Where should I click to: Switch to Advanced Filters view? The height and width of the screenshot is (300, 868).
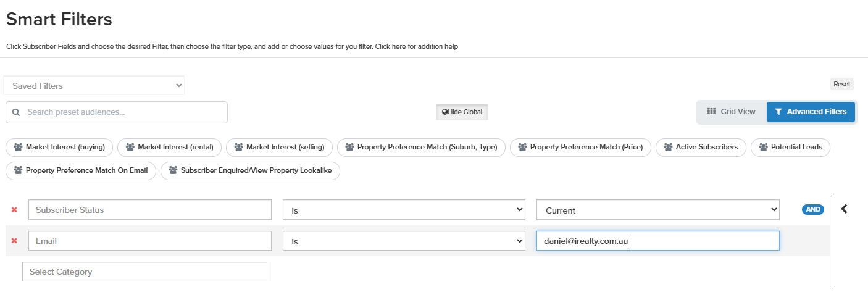[x=811, y=112]
